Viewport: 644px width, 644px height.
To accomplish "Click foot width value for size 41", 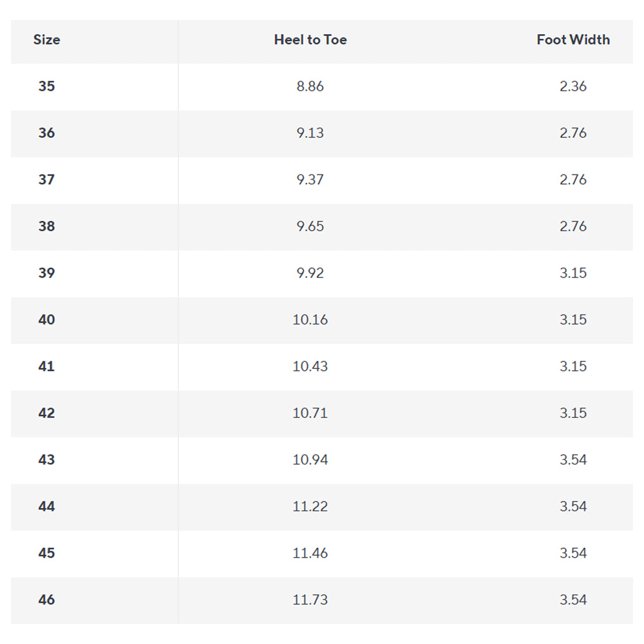I will (x=573, y=366).
